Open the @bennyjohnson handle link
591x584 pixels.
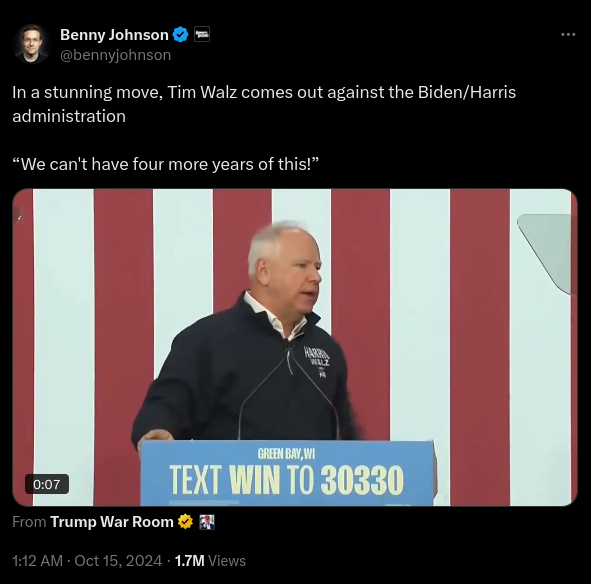point(115,55)
